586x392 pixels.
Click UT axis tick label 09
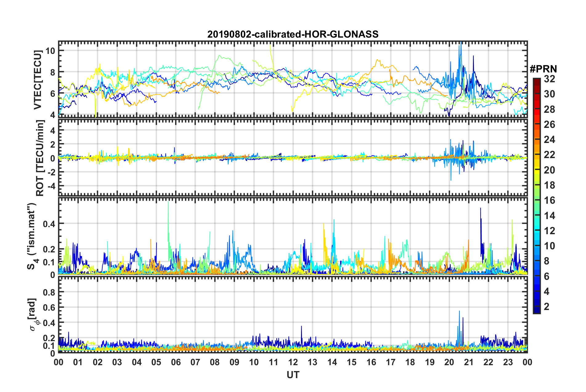point(234,362)
